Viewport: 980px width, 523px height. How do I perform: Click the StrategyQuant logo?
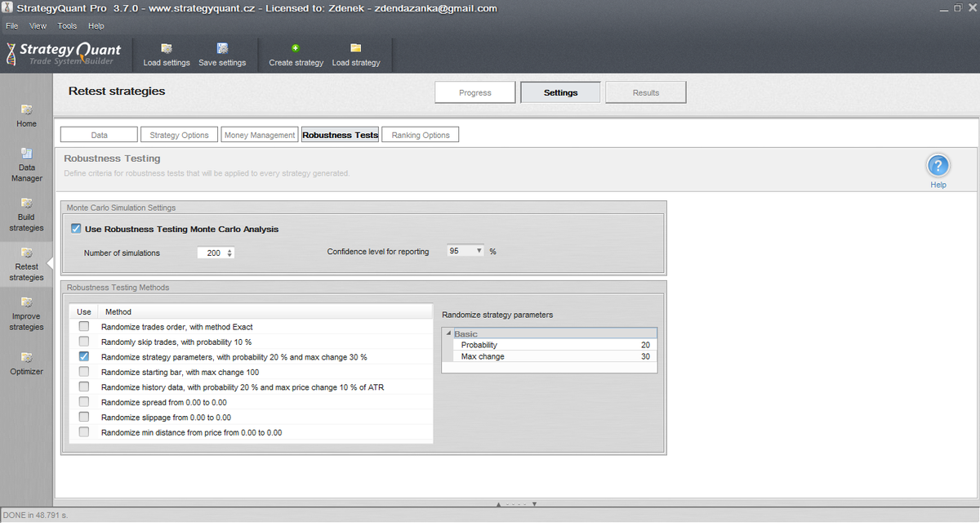[x=64, y=54]
